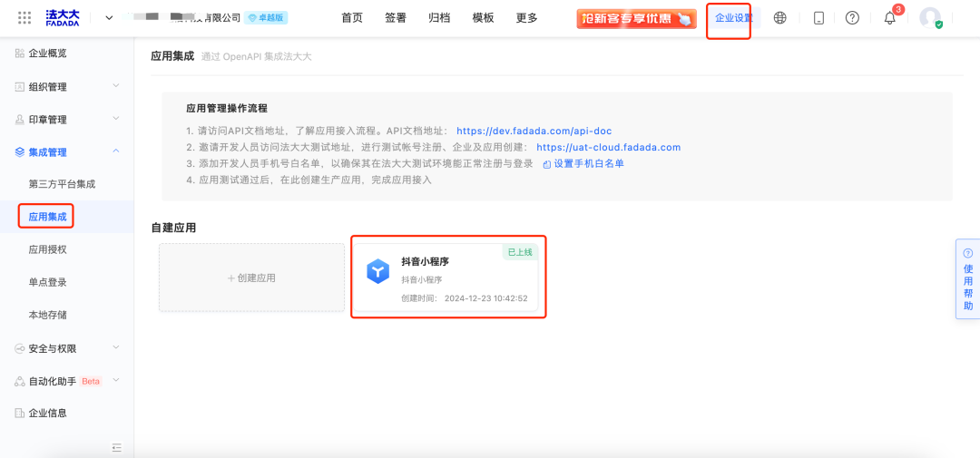Open the notifications bell icon
The image size is (980, 458).
click(890, 18)
